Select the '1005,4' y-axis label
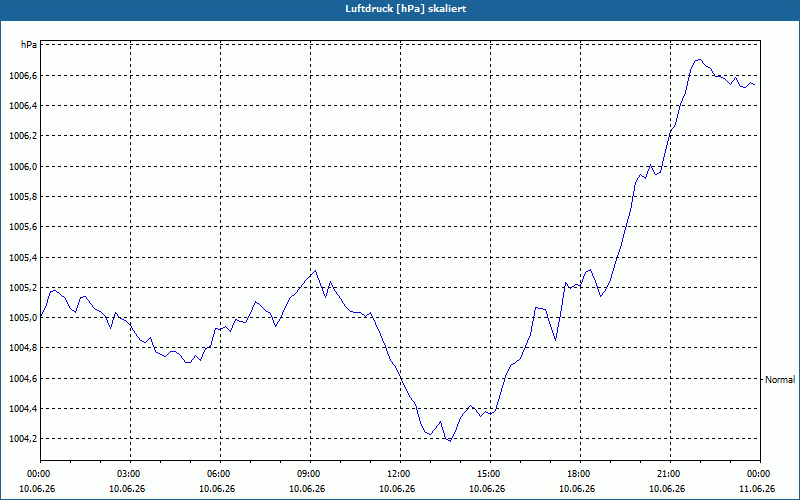 23,257
